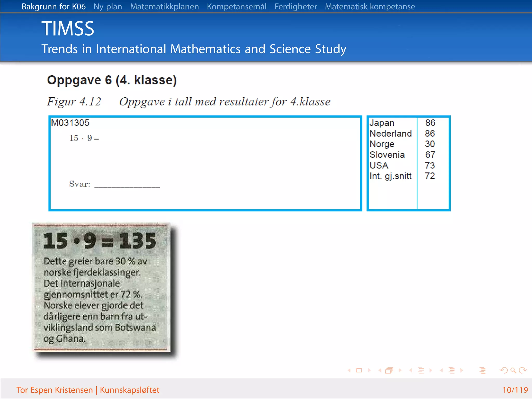Open the Matematikkplanen section
Image resolution: width=532 pixels, height=399 pixels.
pyautogui.click(x=164, y=6)
